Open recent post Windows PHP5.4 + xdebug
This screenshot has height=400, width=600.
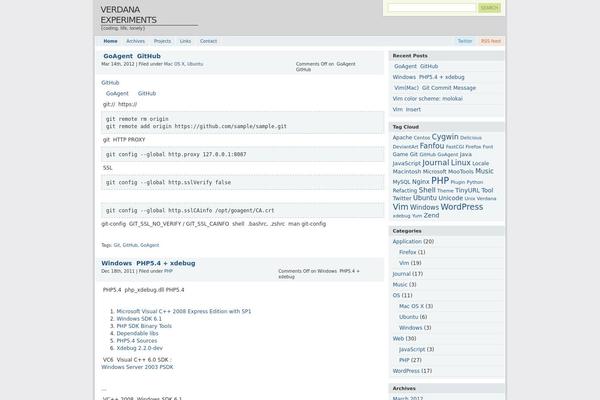click(428, 77)
